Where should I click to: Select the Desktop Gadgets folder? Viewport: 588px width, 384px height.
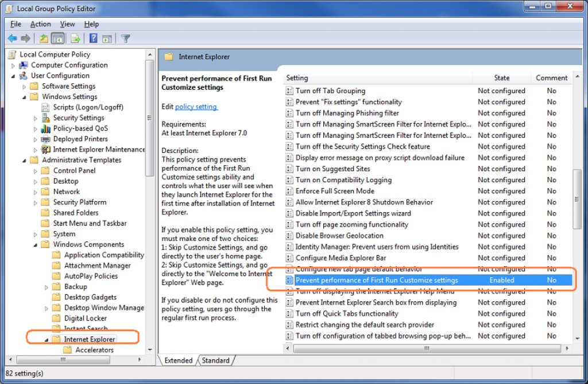point(90,297)
